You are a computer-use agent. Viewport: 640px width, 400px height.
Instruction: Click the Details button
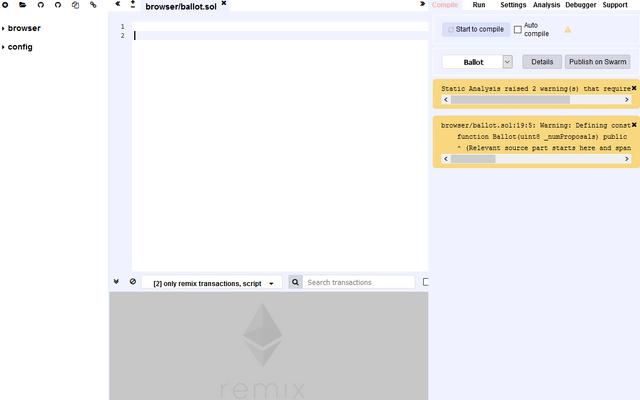(542, 62)
